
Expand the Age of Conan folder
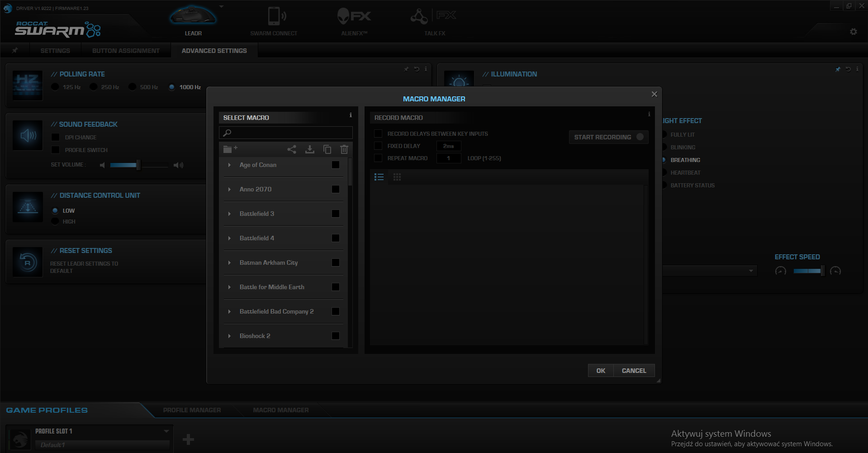coord(230,165)
